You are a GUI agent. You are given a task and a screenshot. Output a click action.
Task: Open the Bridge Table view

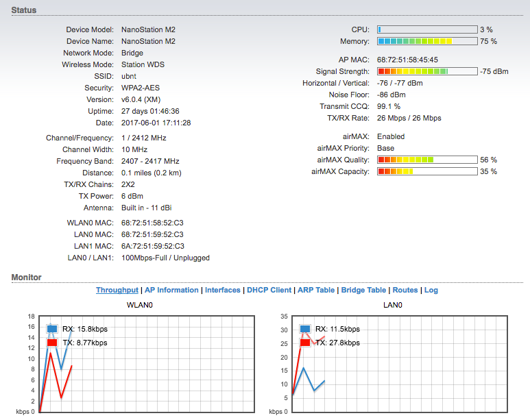363,290
